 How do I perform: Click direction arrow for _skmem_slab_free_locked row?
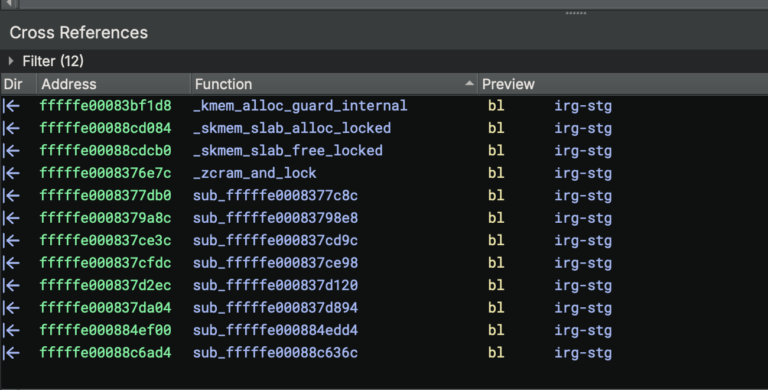click(x=11, y=151)
